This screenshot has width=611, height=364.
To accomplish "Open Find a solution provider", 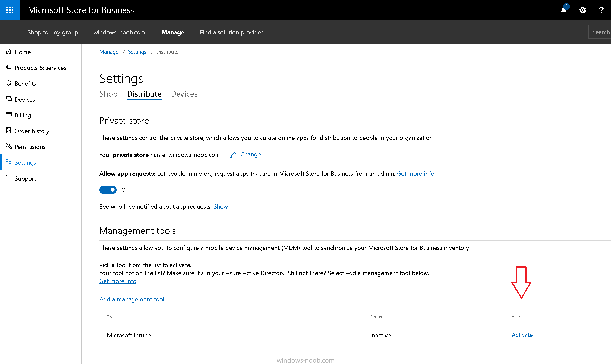I will [231, 32].
